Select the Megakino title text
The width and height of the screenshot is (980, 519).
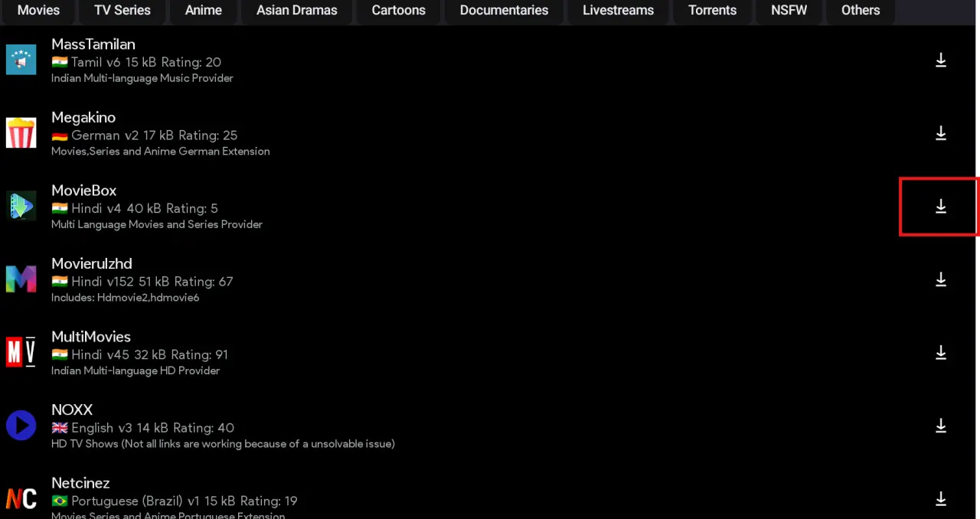tap(83, 118)
